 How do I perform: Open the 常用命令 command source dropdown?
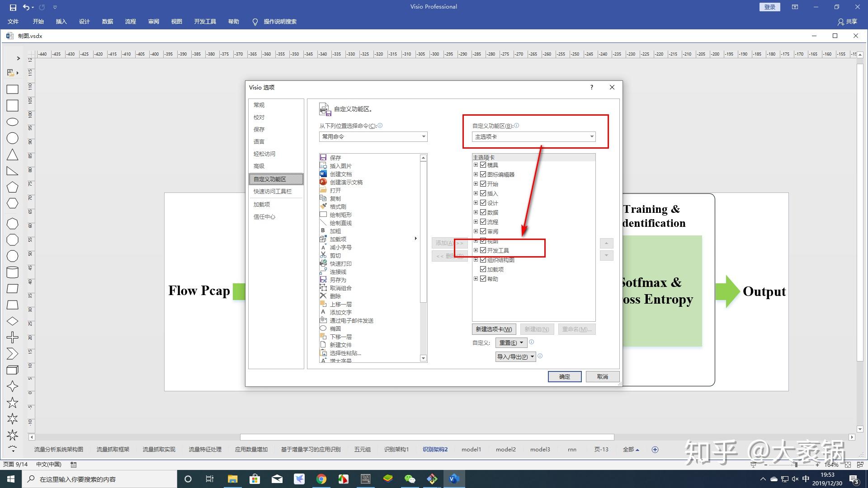(373, 136)
